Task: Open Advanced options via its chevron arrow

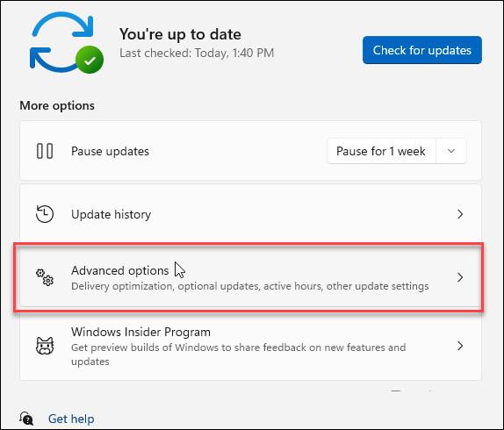Action: 460,277
